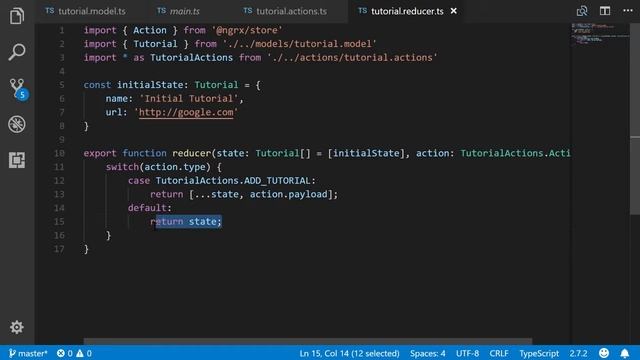Open the More Actions ellipsis menu
Viewport: 640px width, 360px height.
coord(628,11)
